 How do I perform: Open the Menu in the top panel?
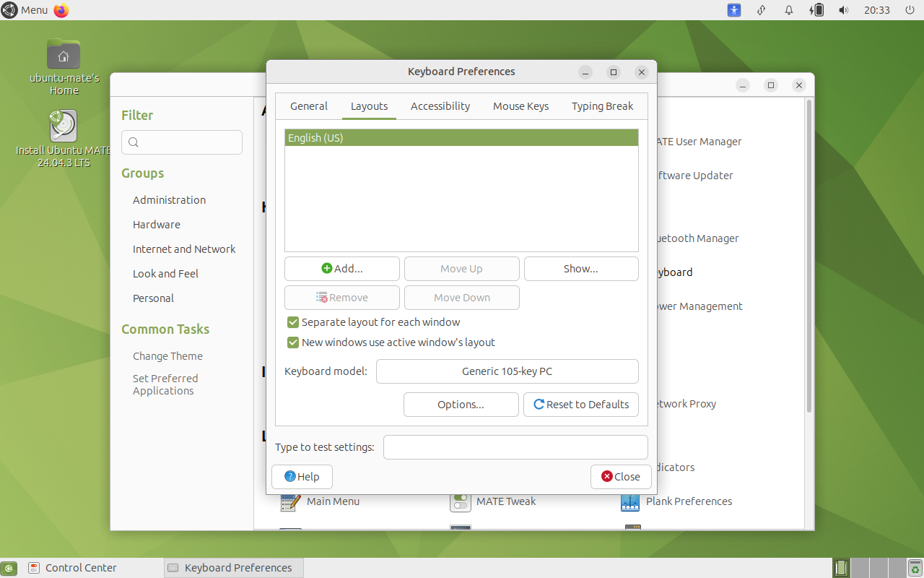[x=25, y=10]
